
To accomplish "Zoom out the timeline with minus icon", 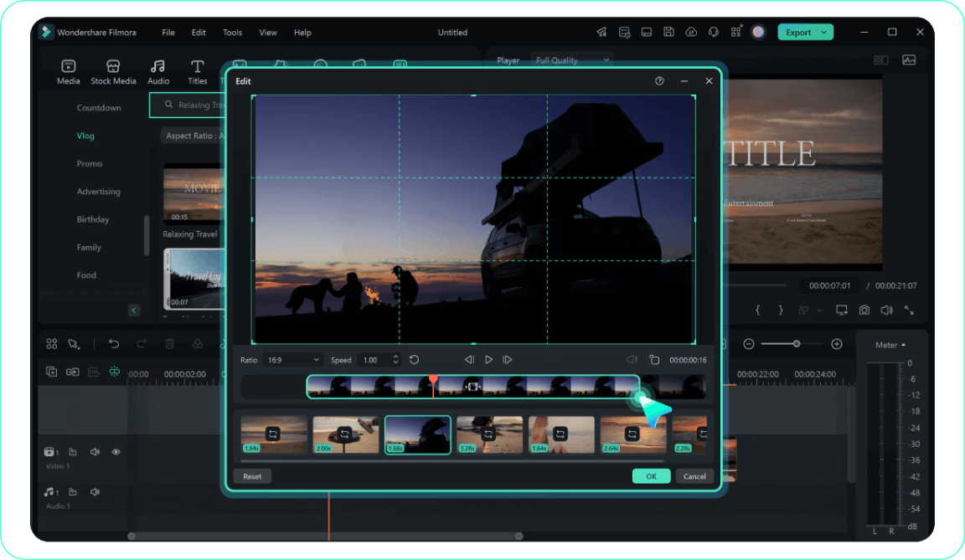I will click(749, 344).
